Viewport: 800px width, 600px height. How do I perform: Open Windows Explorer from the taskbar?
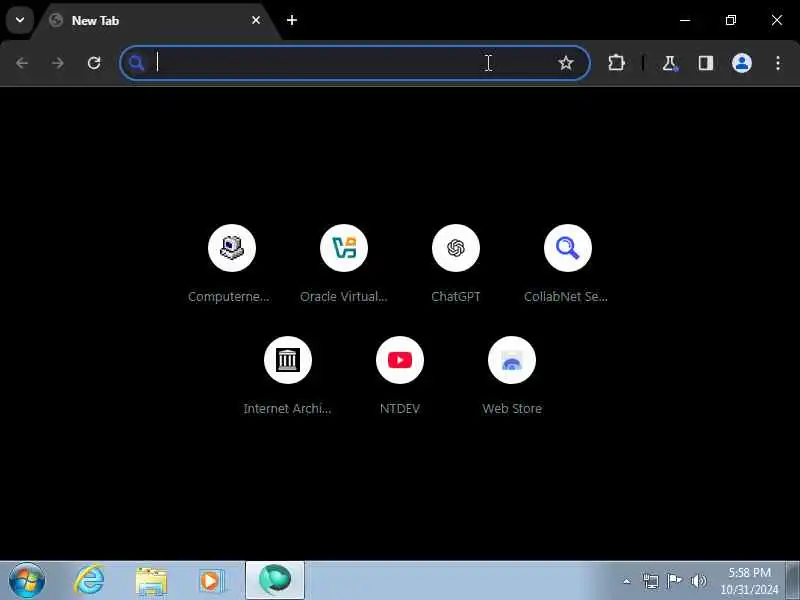152,581
